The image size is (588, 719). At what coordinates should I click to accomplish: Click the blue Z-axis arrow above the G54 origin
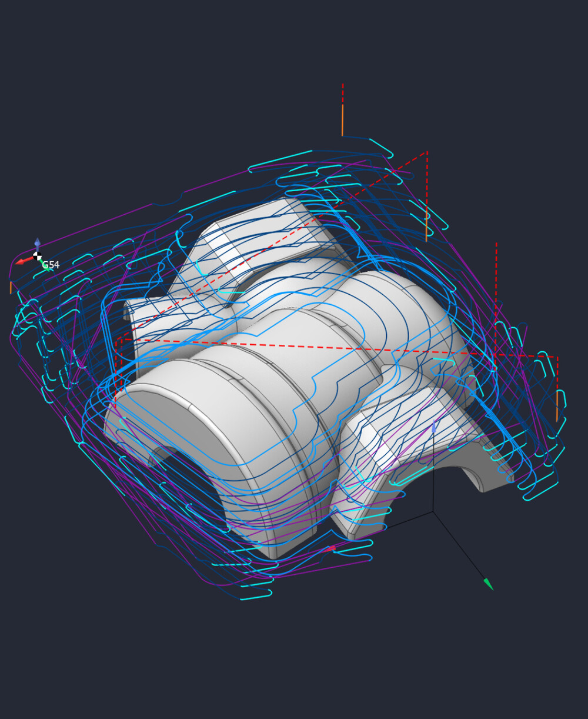[38, 244]
